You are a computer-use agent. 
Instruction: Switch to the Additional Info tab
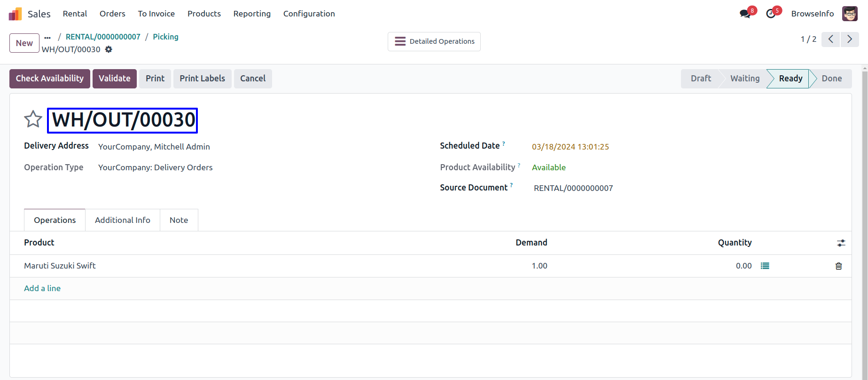coord(122,220)
